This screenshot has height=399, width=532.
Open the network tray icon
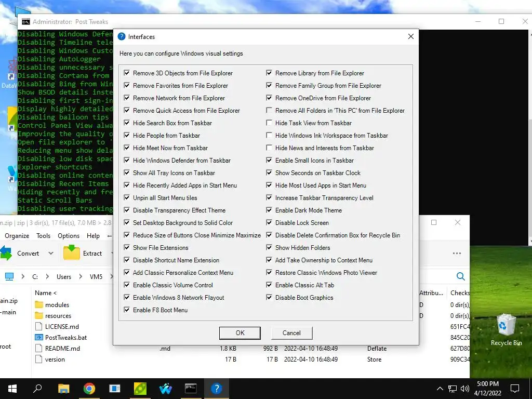(453, 389)
